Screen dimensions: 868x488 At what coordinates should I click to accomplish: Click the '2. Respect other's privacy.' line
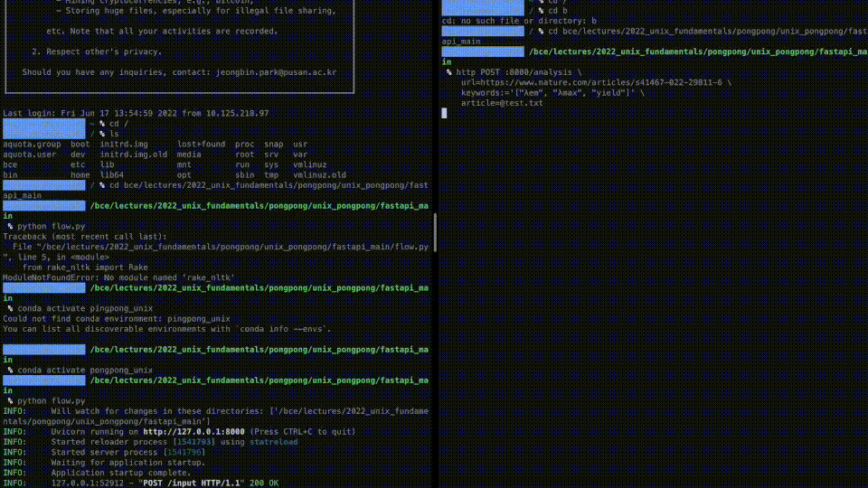[97, 52]
